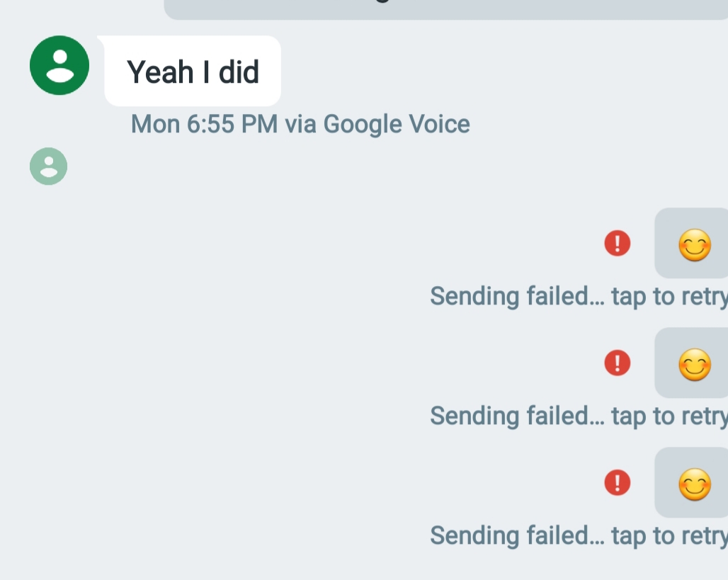Tap the small faded contact avatar
Viewport: 728px width, 580px height.
coord(48,166)
